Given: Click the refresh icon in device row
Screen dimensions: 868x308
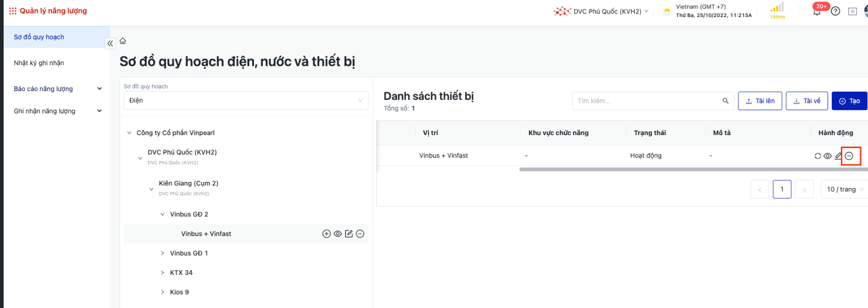Looking at the screenshot, I should pos(818,156).
